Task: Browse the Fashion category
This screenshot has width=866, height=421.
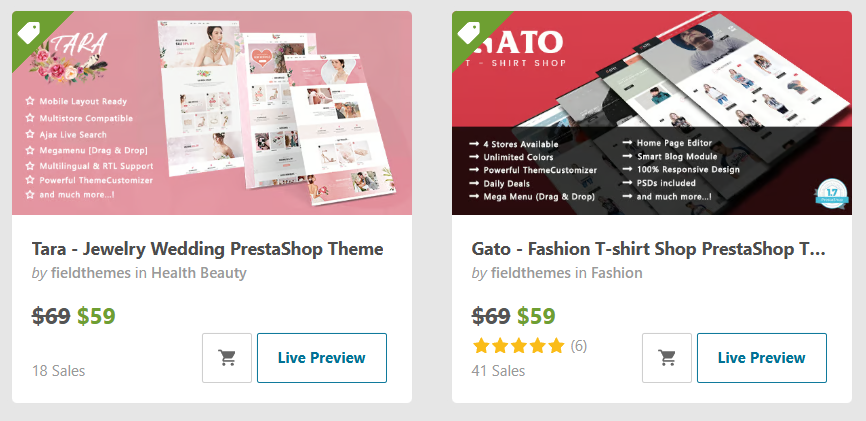Action: [x=617, y=272]
